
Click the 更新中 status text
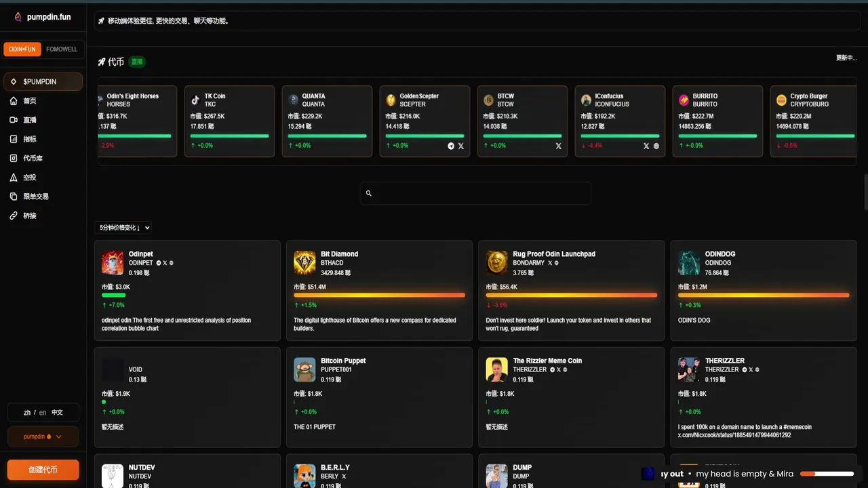tap(846, 58)
